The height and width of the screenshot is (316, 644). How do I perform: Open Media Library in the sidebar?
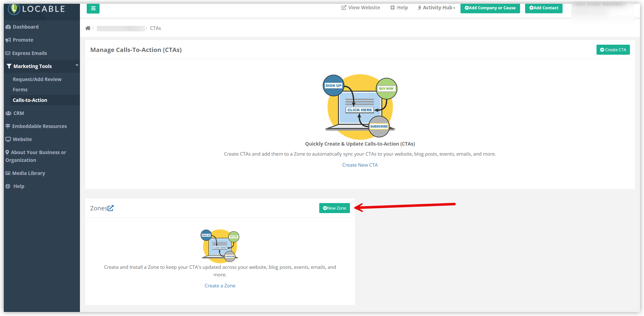[28, 173]
